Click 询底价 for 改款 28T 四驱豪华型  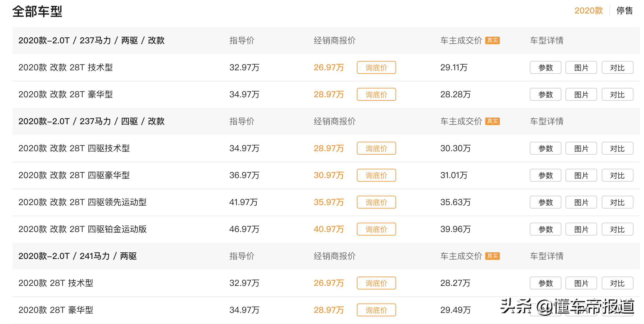tap(376, 175)
